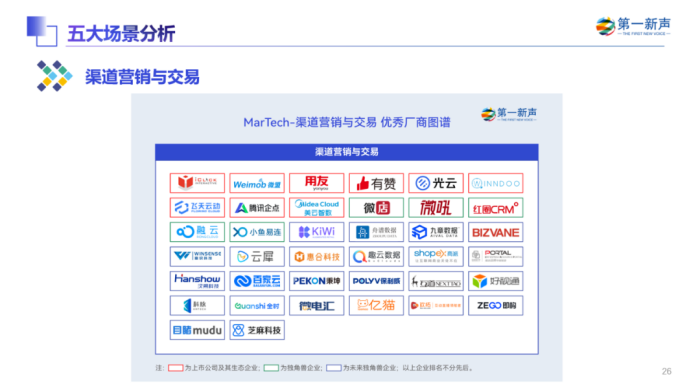Select the 微电汇 logo

click(x=317, y=306)
